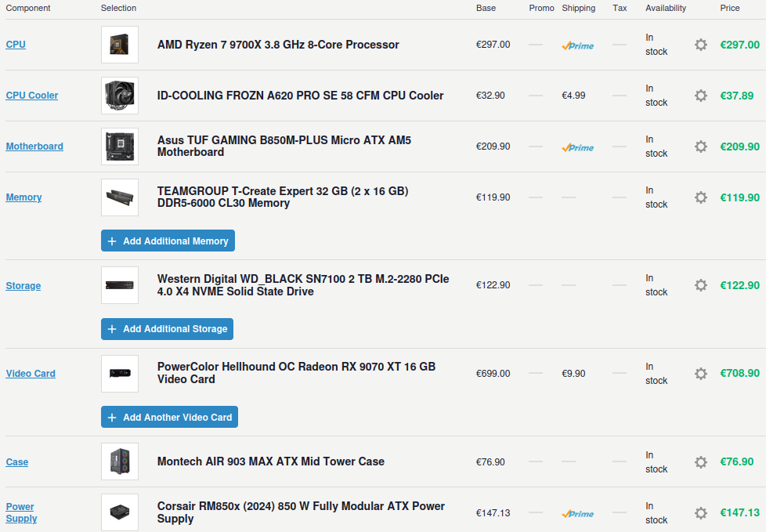Open TEAMGROUP T-Create Expert memory name

283,197
